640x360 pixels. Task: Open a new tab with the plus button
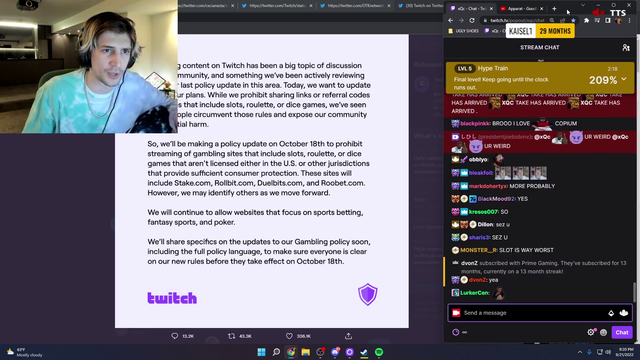[554, 8]
